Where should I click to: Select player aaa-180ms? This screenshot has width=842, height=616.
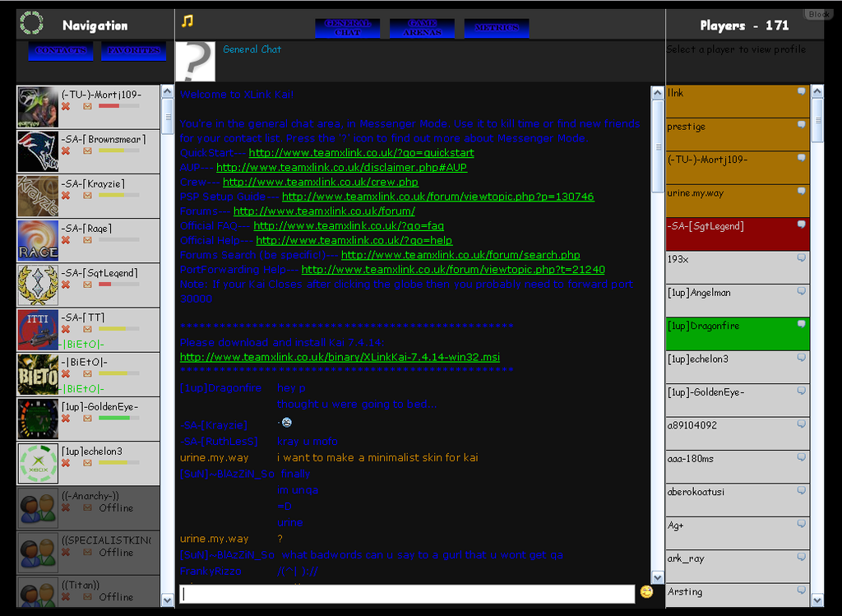click(x=738, y=466)
